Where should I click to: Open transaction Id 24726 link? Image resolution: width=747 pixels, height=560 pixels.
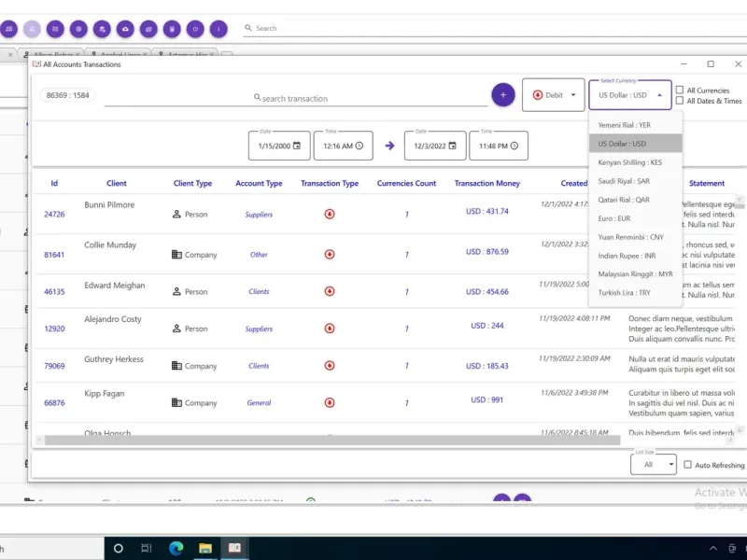(x=54, y=214)
